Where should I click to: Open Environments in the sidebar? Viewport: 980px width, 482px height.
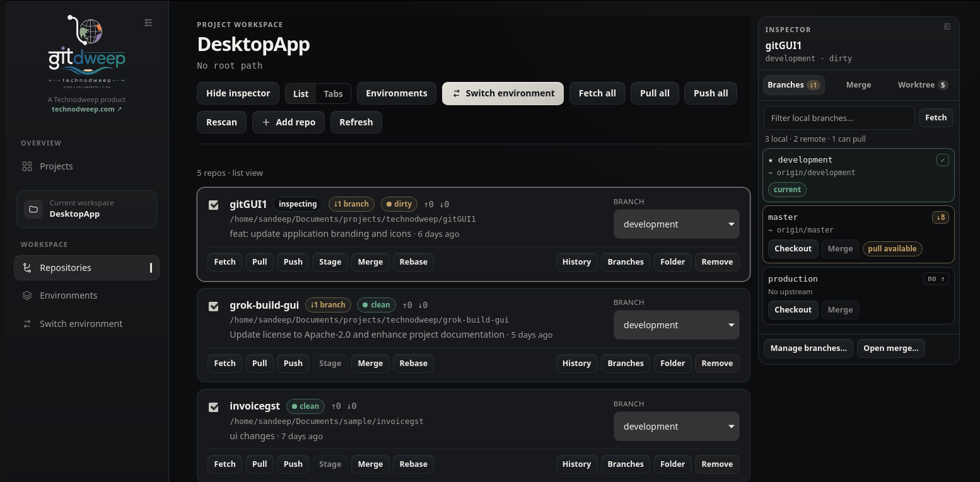[86, 296]
